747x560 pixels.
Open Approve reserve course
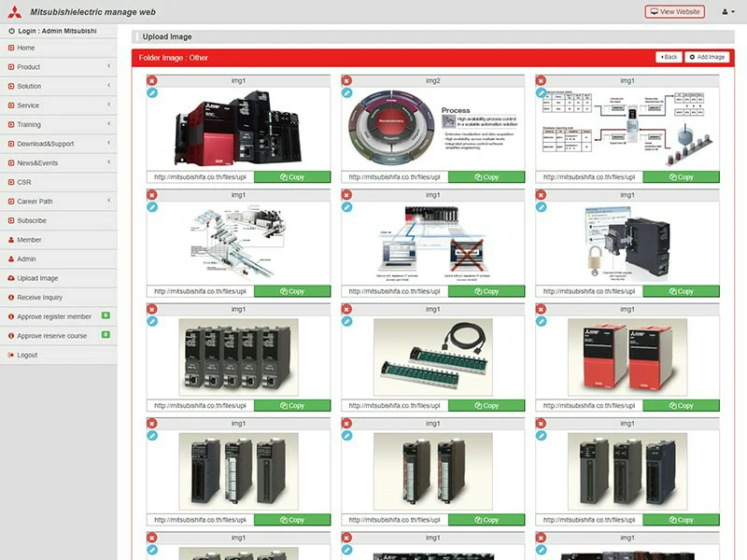pos(59,336)
